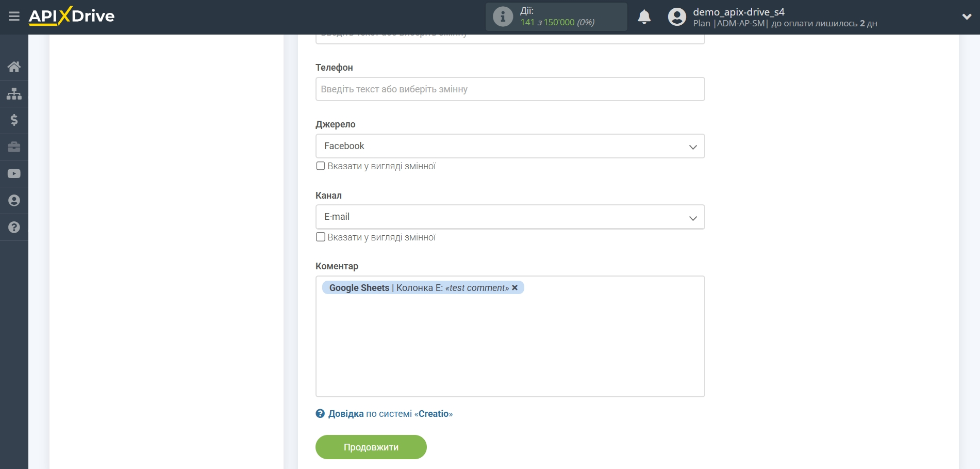Open video tutorials YouTube icon
This screenshot has width=980, height=469.
click(x=14, y=174)
